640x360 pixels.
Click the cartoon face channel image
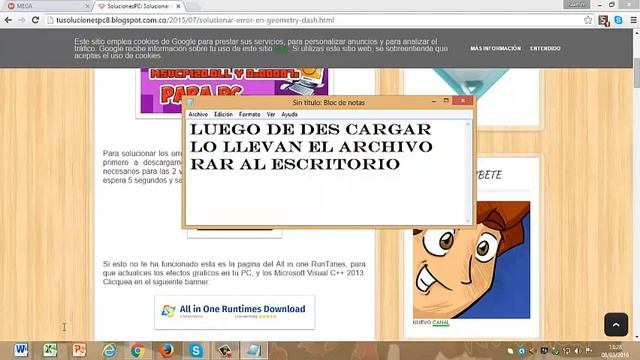[471, 260]
